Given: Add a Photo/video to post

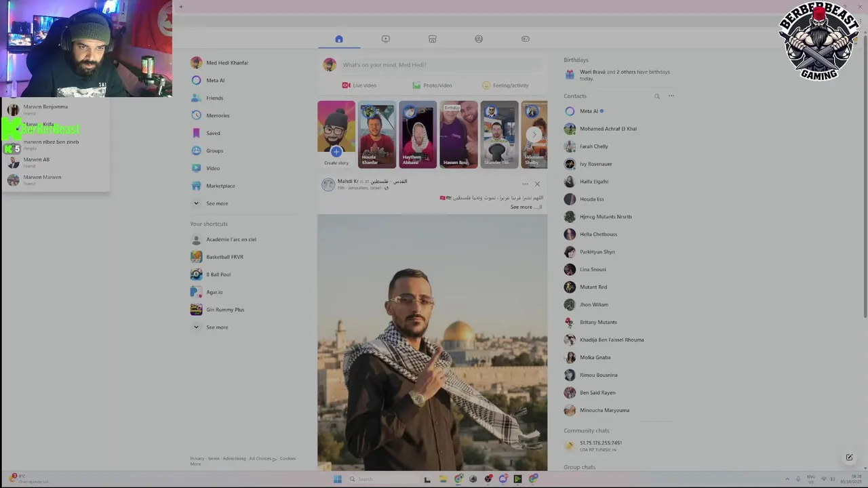Looking at the screenshot, I should point(432,85).
